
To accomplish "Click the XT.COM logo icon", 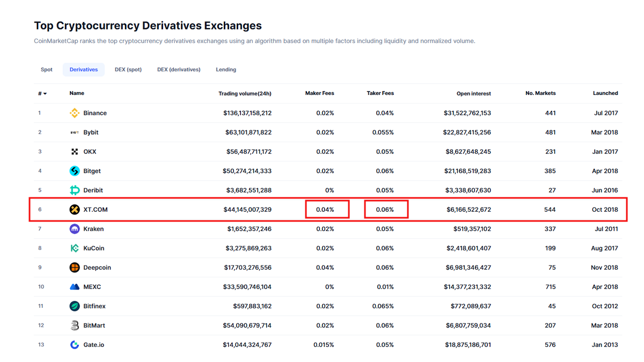I will tap(75, 210).
